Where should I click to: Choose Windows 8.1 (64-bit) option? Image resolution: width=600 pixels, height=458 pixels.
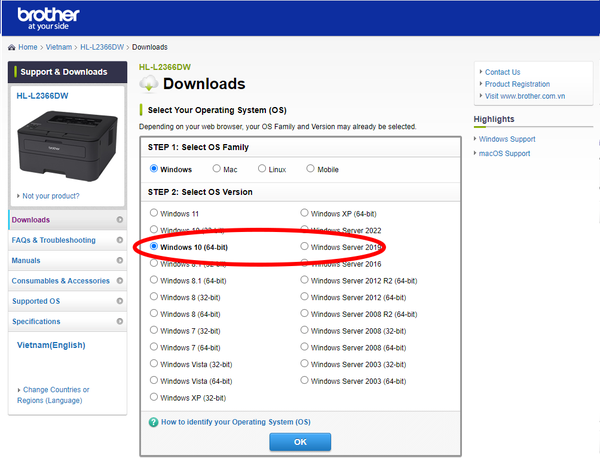[x=154, y=280]
